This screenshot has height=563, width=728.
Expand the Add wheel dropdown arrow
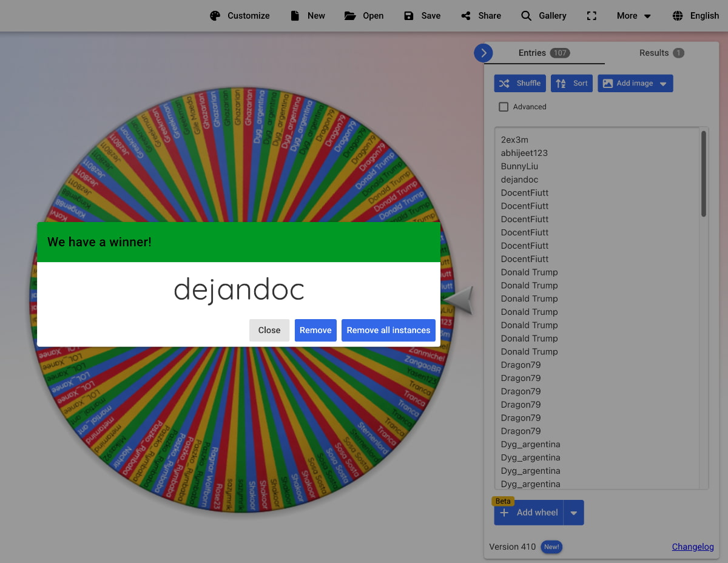pos(574,513)
